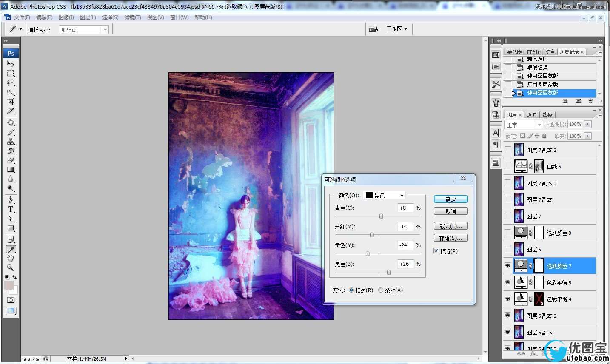Uncheck the 预览(P) checkbox
Screen dimensions: 610x364
tap(436, 251)
